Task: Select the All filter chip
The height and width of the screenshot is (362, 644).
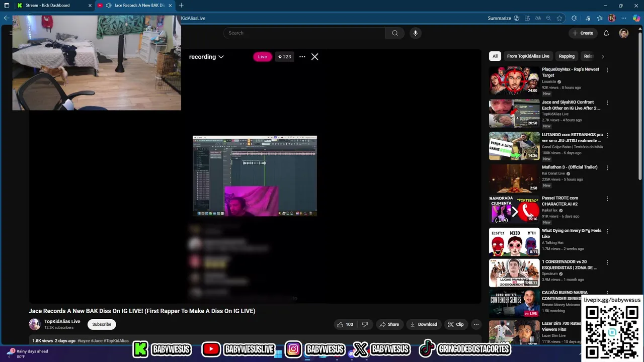Action: coord(495,56)
